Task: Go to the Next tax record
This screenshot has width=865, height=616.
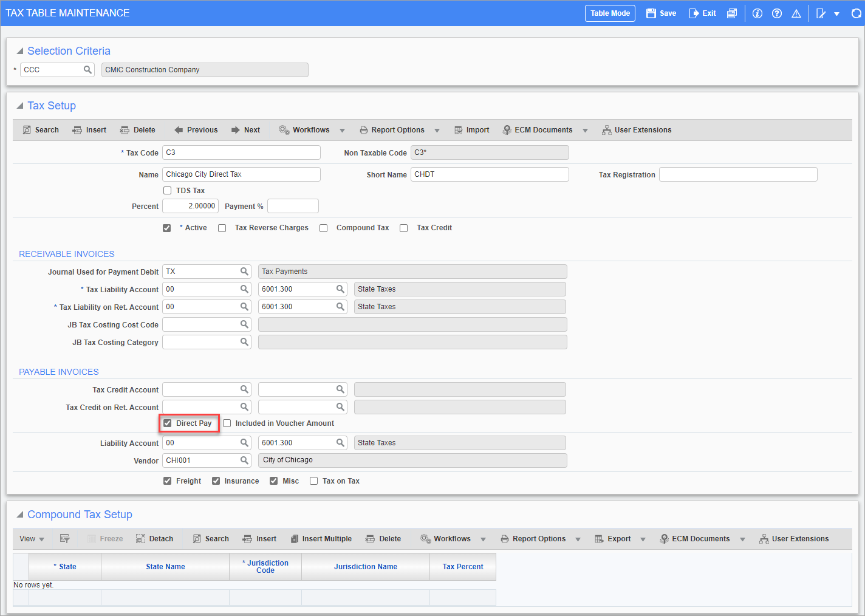Action: click(245, 130)
